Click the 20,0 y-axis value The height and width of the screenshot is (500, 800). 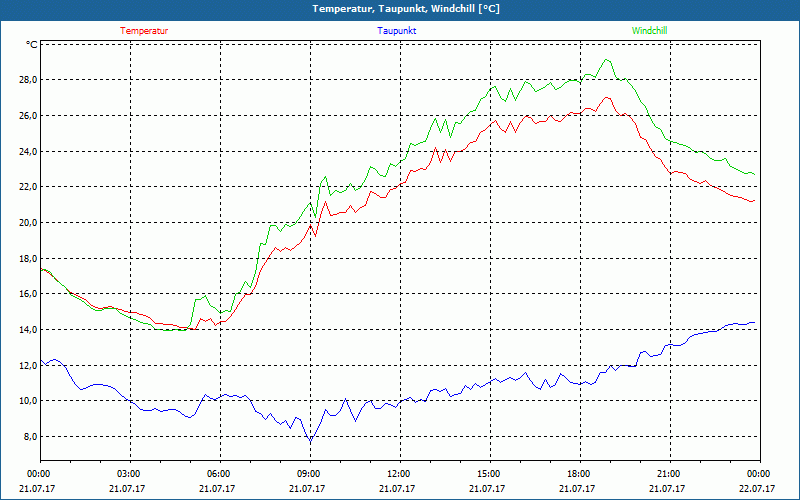point(29,222)
